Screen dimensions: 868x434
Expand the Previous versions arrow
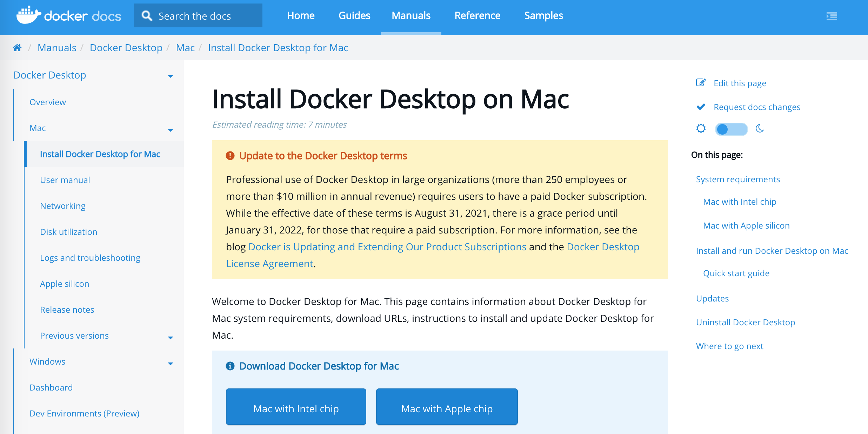(x=171, y=338)
